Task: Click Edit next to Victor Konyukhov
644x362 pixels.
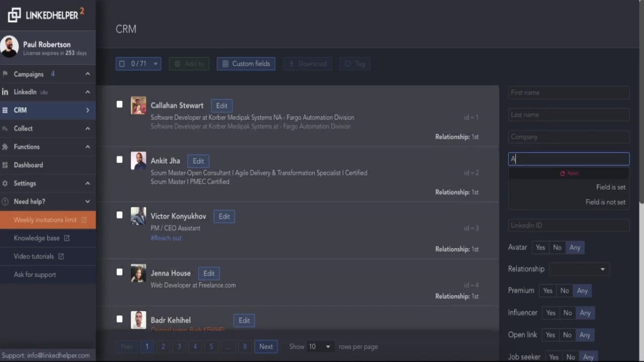Action: [224, 216]
